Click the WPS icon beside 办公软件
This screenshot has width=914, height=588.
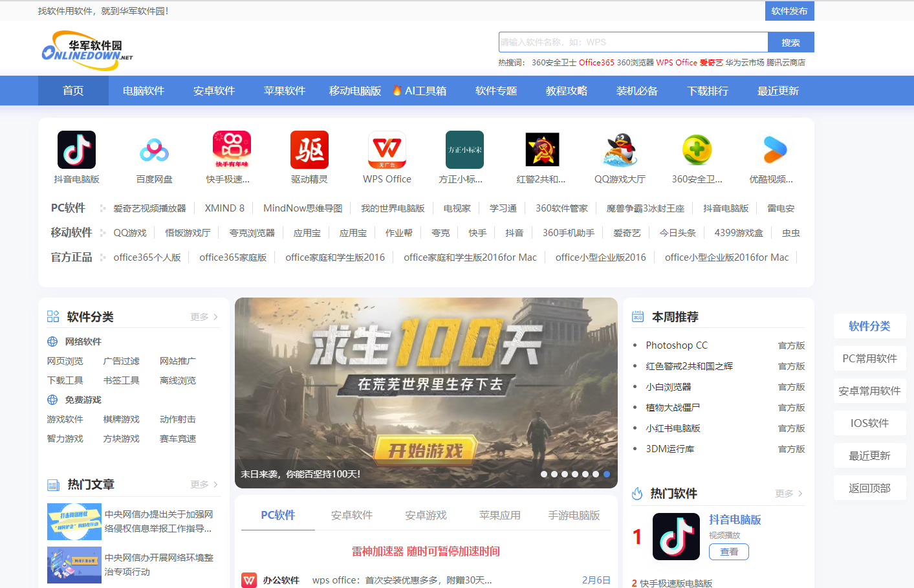point(249,580)
